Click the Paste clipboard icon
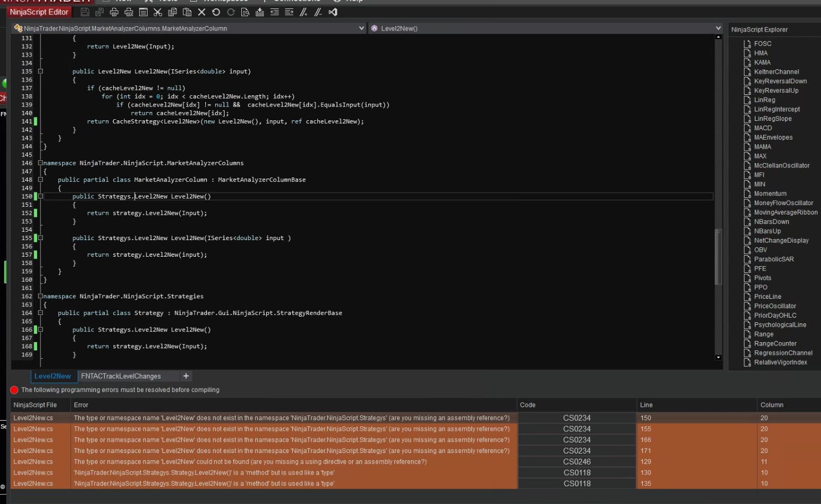The image size is (821, 504). [187, 12]
